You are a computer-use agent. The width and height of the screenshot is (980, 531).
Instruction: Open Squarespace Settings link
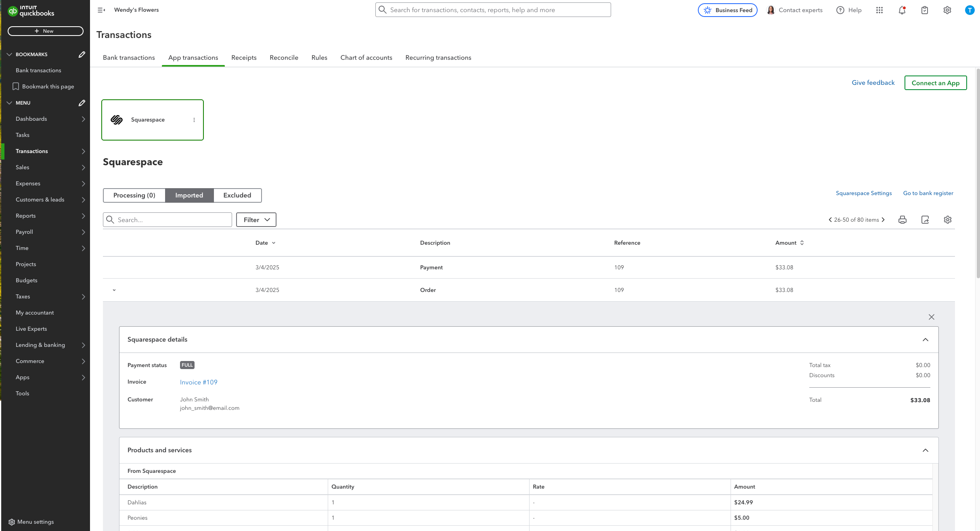pyautogui.click(x=864, y=193)
